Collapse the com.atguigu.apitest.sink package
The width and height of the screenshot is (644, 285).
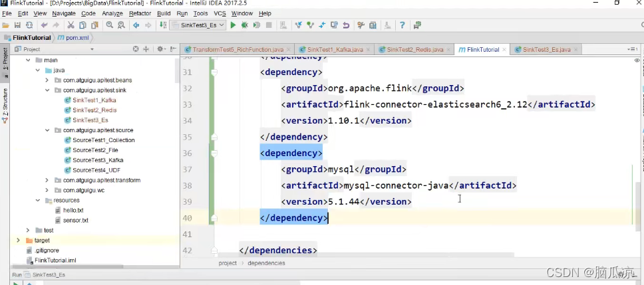point(47,90)
